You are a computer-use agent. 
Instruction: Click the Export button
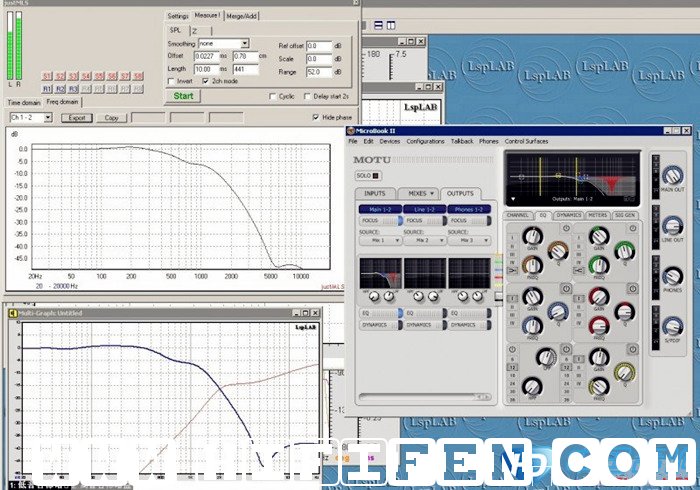pyautogui.click(x=77, y=118)
